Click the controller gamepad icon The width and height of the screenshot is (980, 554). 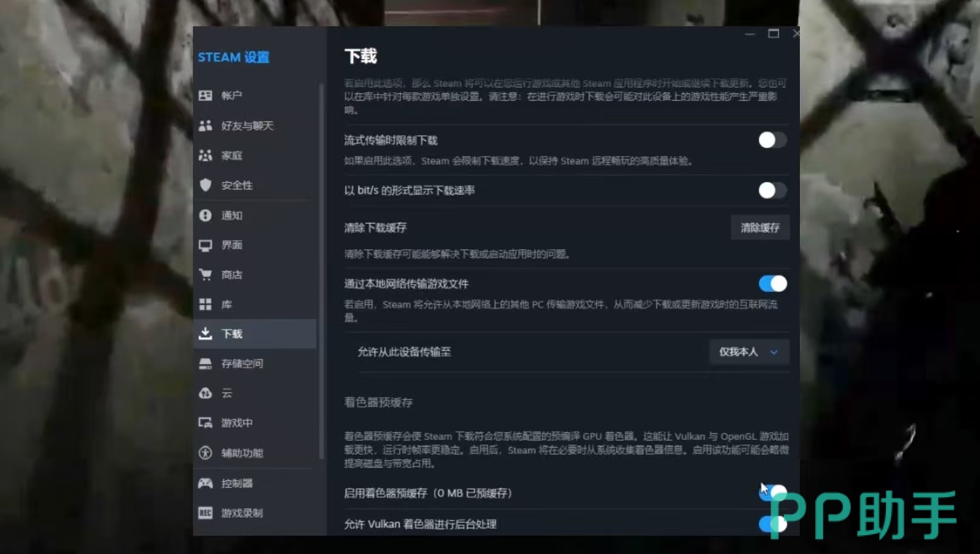[205, 483]
